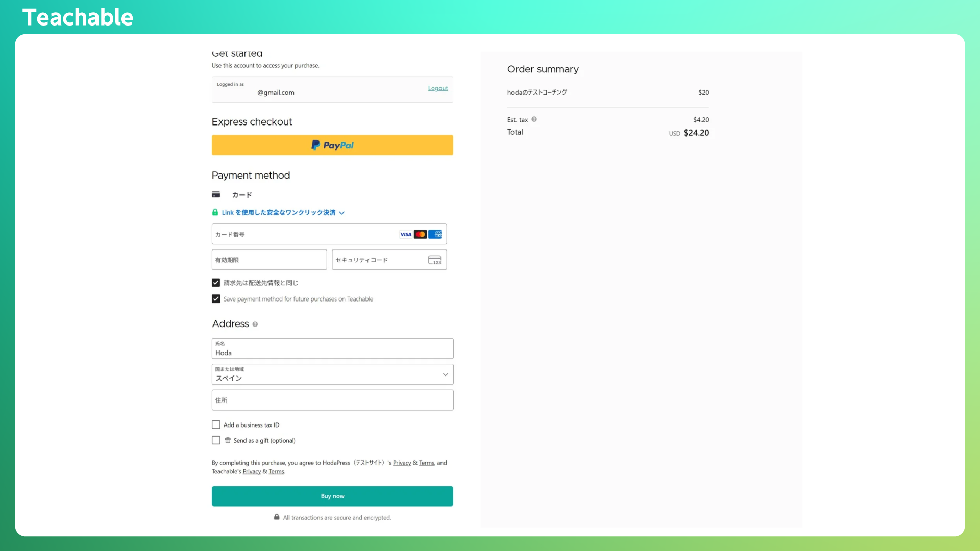980x551 pixels.
Task: Click the Teachable logo
Action: click(78, 17)
